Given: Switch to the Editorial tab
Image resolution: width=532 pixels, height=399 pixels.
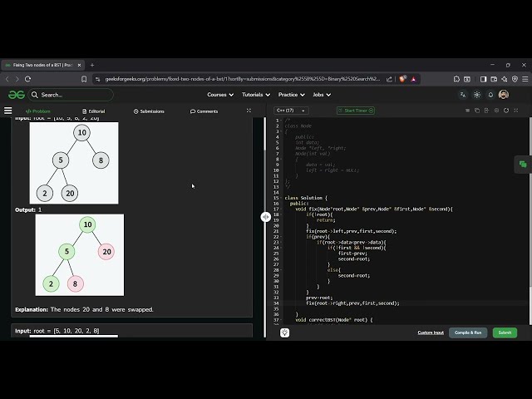Looking at the screenshot, I should tap(94, 111).
